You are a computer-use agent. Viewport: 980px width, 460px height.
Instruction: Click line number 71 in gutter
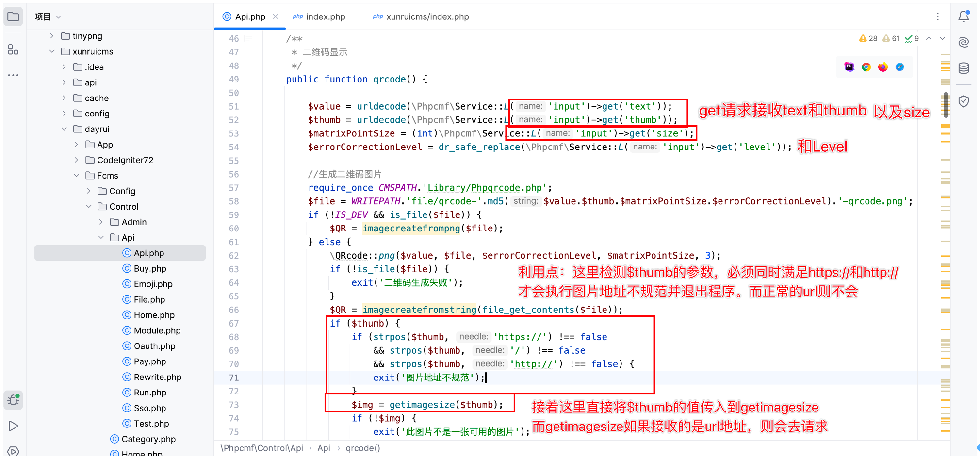234,378
